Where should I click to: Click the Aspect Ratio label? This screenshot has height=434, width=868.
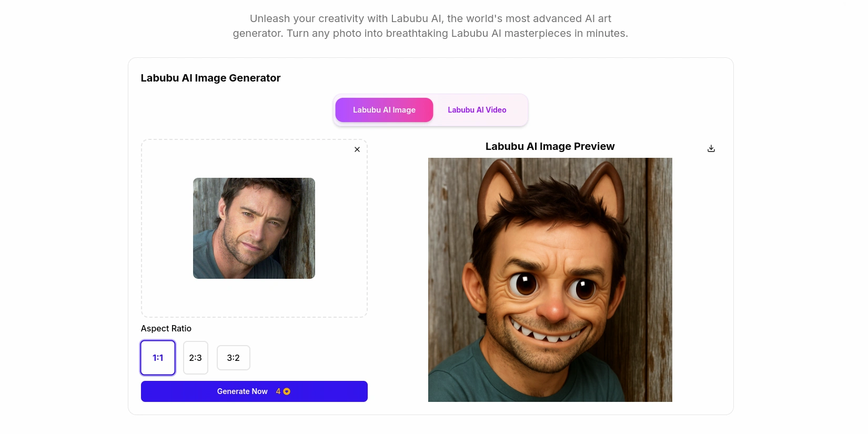(x=166, y=328)
